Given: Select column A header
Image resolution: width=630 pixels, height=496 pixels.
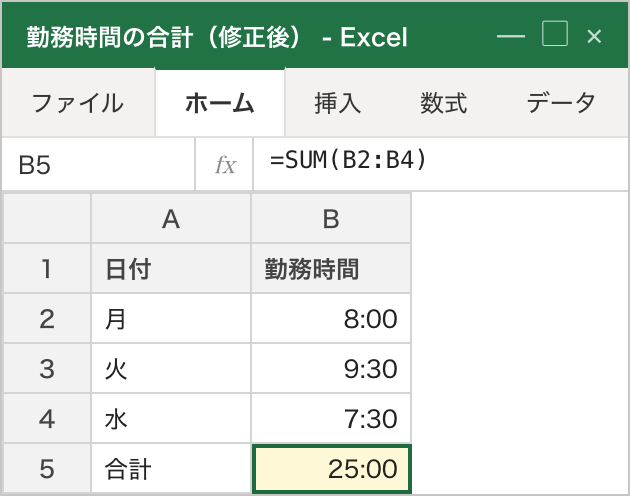Looking at the screenshot, I should [x=171, y=219].
